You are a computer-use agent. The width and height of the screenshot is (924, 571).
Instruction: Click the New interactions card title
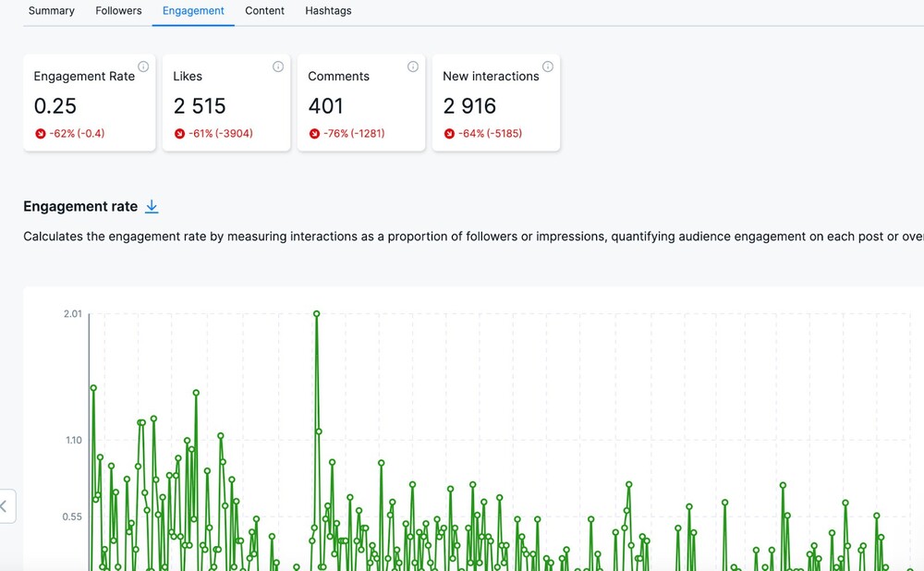[x=491, y=76]
